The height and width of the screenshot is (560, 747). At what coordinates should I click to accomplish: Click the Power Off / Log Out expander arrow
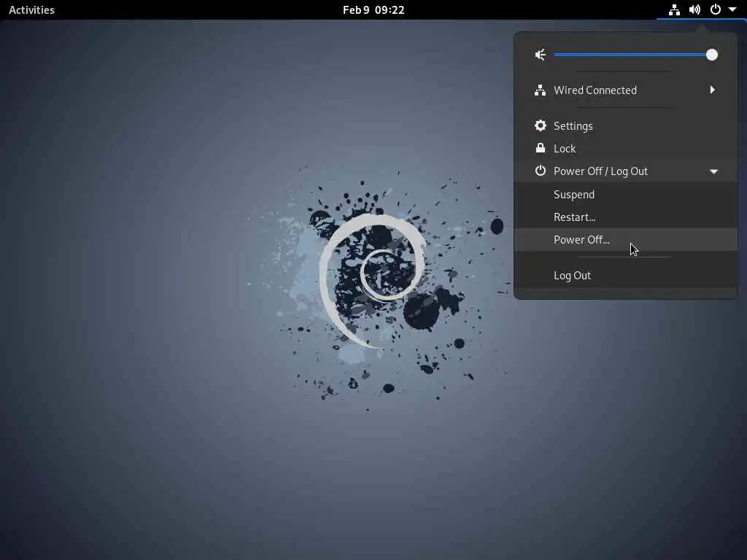tap(713, 171)
